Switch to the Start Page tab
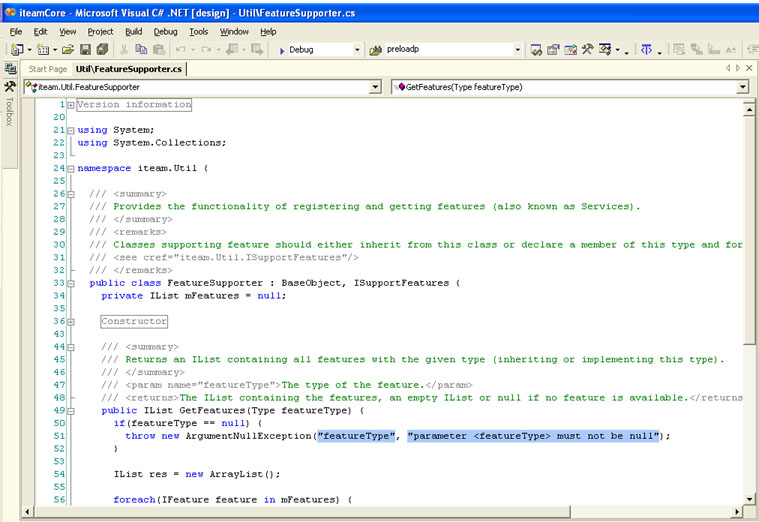The width and height of the screenshot is (759, 522). pyautogui.click(x=47, y=69)
